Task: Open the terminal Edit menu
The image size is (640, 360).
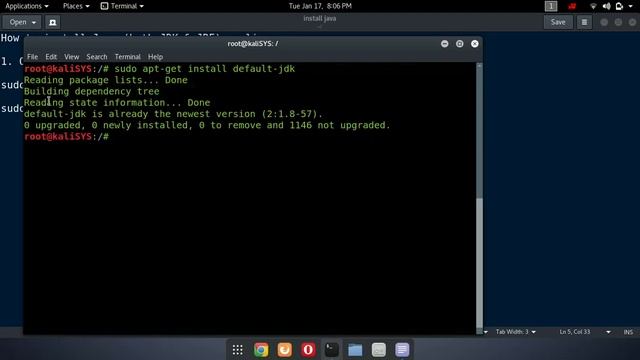Action: 51,57
